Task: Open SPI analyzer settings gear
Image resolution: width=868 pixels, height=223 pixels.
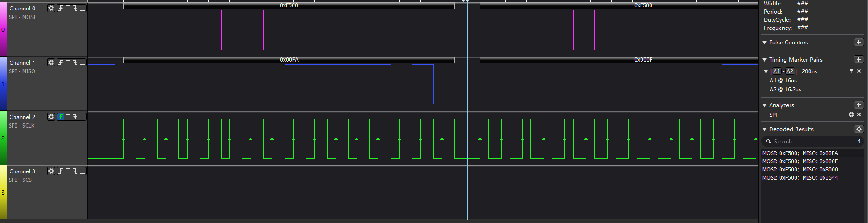Action: (851, 115)
